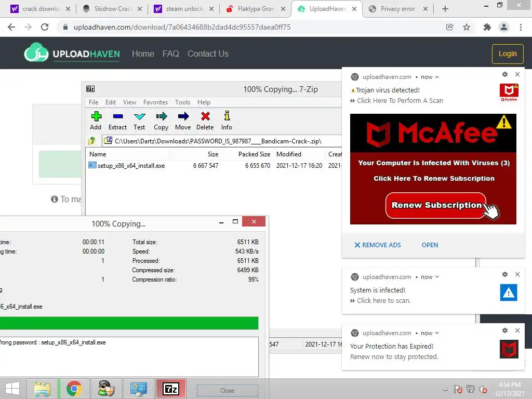The width and height of the screenshot is (532, 399).
Task: Click the green copying progress bar
Action: [129, 323]
